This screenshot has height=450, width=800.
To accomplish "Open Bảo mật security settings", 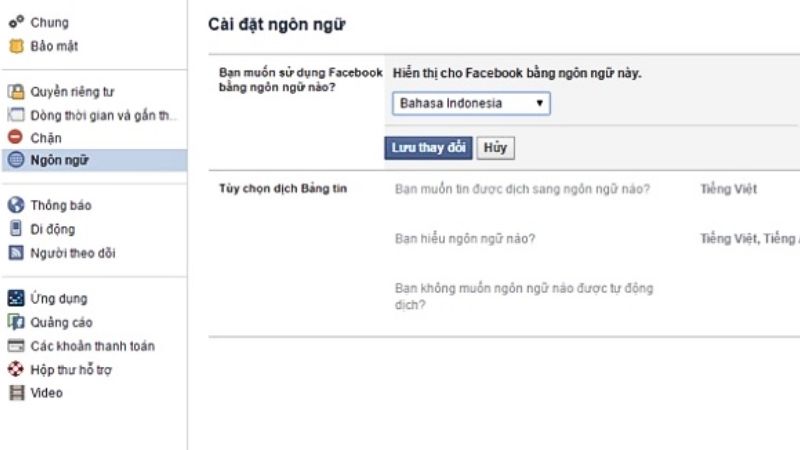I will (x=54, y=46).
